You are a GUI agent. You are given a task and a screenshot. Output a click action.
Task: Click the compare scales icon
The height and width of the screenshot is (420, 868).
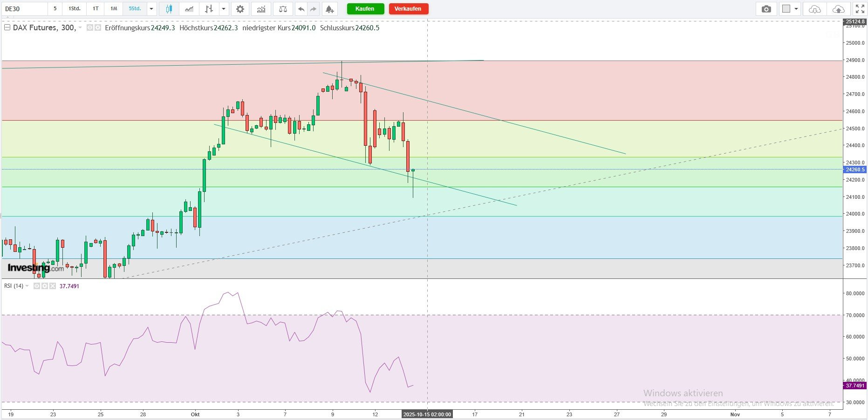point(283,9)
